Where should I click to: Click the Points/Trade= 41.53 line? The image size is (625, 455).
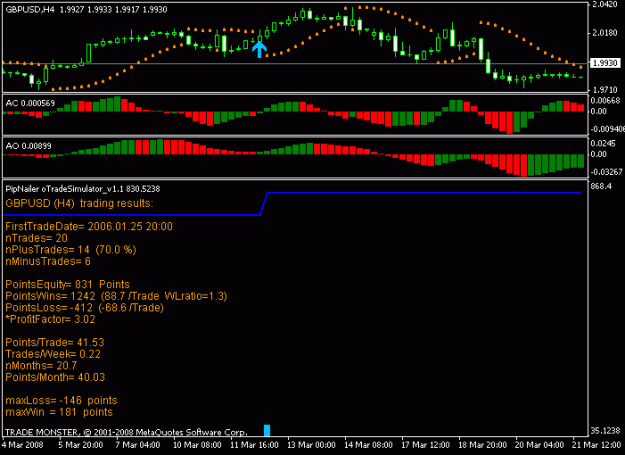point(55,342)
